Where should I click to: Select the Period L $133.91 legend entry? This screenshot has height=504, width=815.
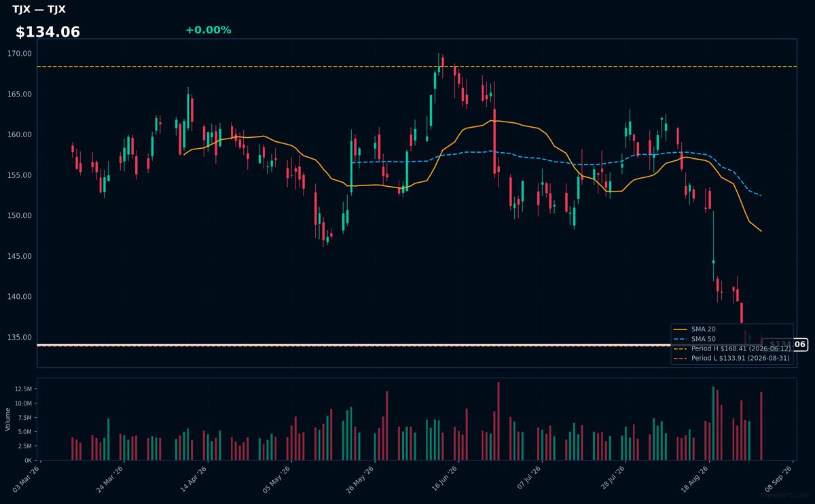click(731, 357)
